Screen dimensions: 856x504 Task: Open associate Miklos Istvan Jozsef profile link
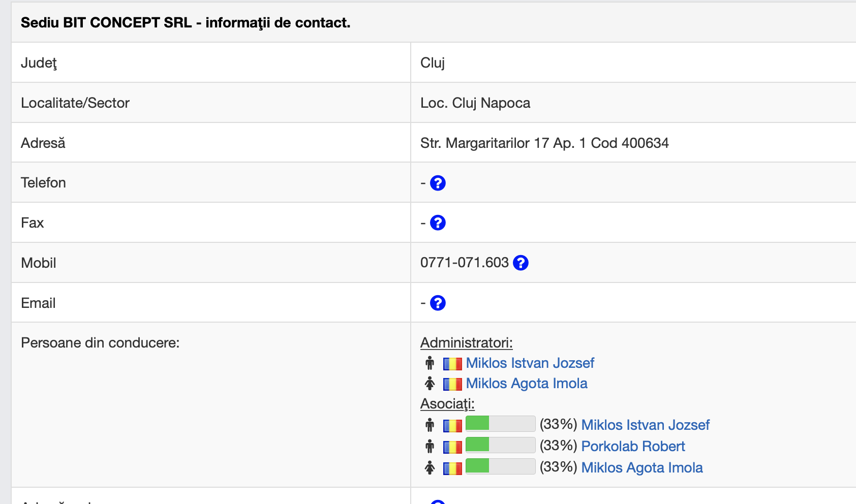click(645, 425)
